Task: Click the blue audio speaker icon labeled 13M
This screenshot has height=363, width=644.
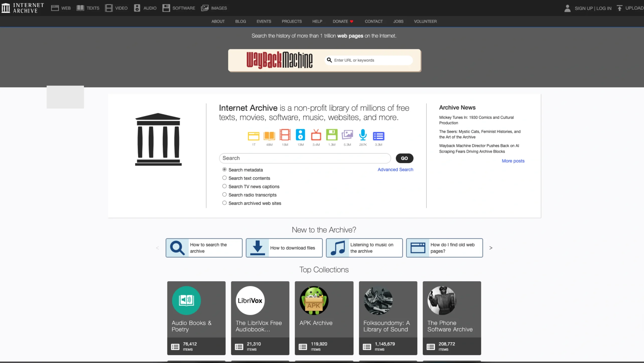Action: click(300, 135)
